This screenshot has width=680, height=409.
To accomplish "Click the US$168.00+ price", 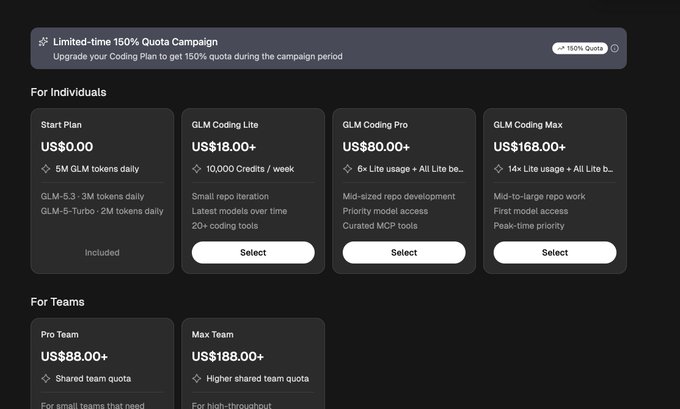I will coord(530,147).
